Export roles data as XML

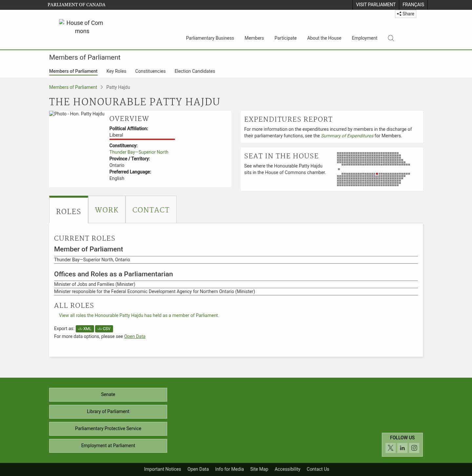click(x=85, y=328)
